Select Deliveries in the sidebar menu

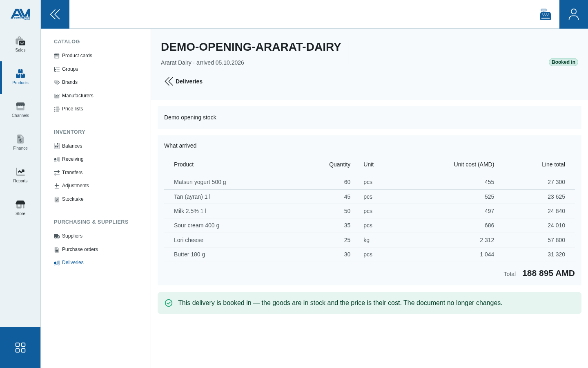[x=73, y=263]
